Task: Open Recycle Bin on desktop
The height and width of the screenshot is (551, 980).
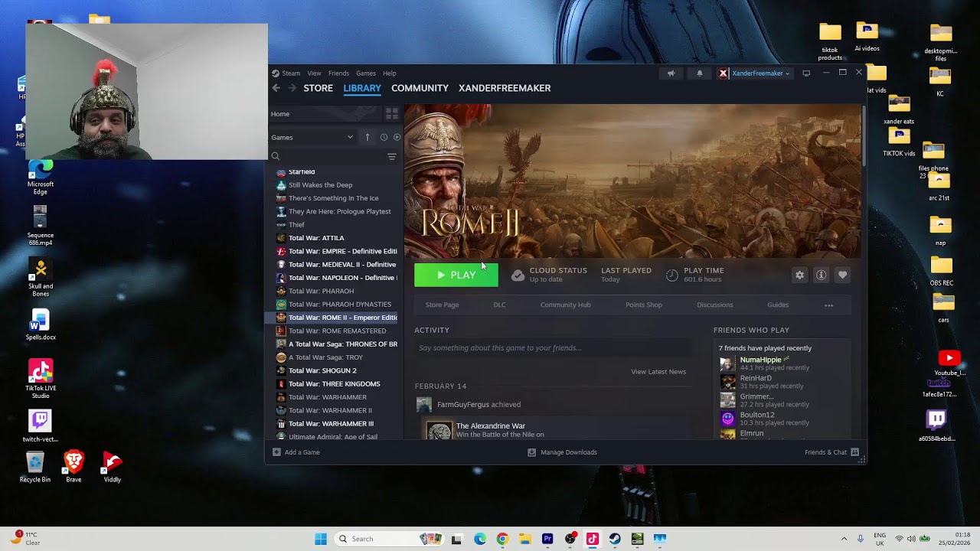Action: 35,467
